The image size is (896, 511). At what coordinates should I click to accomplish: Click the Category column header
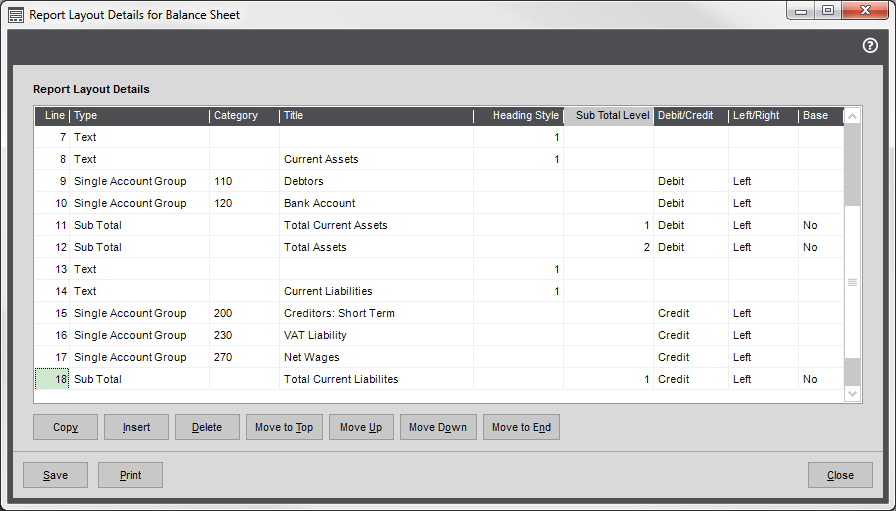click(243, 116)
